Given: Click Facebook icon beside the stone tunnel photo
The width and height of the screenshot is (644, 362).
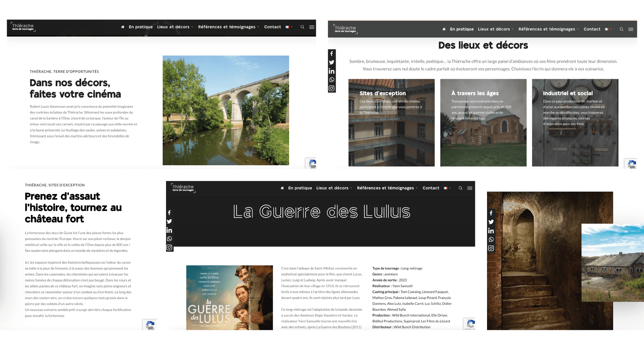Looking at the screenshot, I should click(491, 213).
